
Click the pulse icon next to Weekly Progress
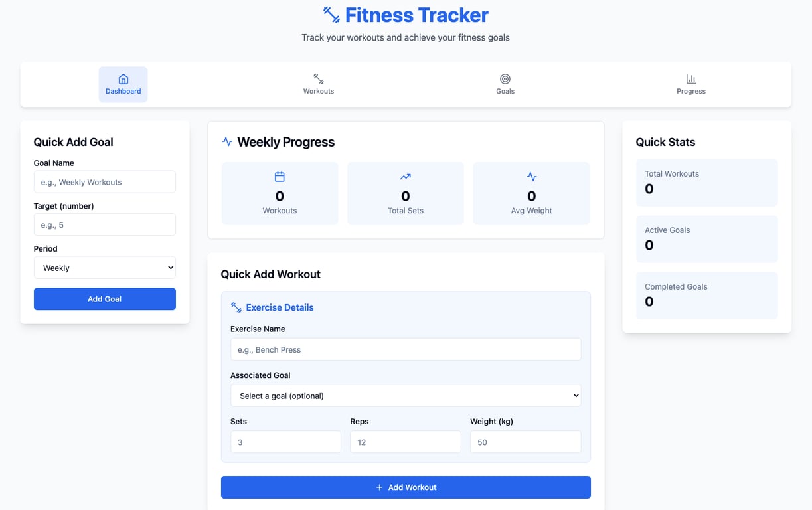pos(226,141)
